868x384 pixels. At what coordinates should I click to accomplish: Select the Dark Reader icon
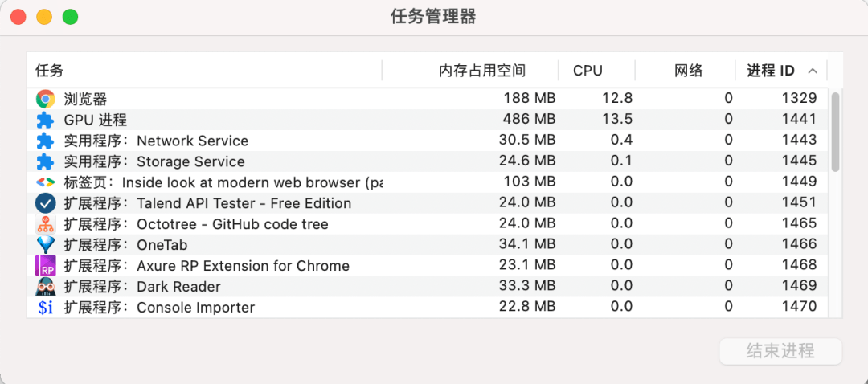[45, 287]
